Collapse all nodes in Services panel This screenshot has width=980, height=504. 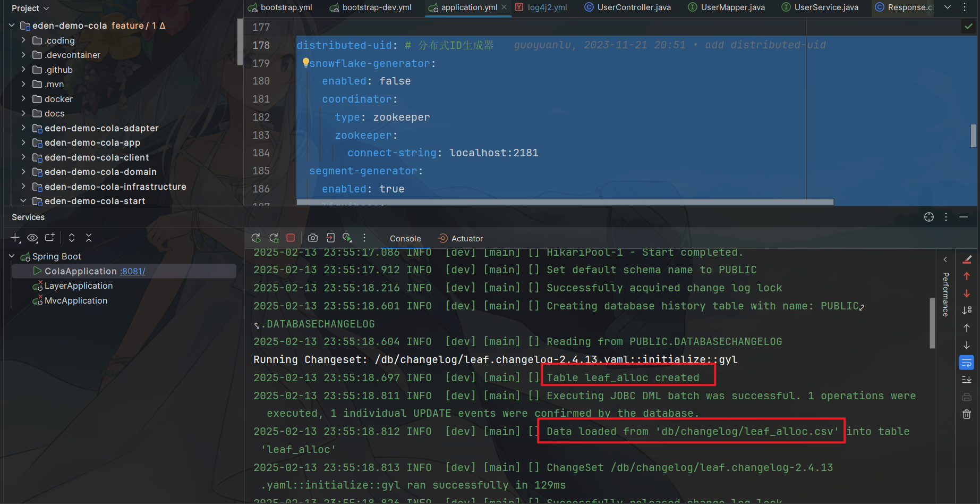[x=88, y=238]
